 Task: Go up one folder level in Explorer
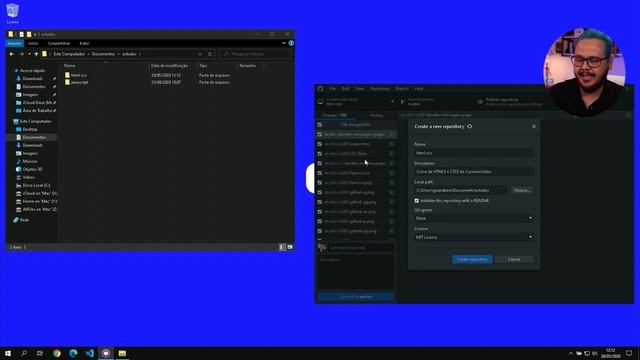pos(36,54)
